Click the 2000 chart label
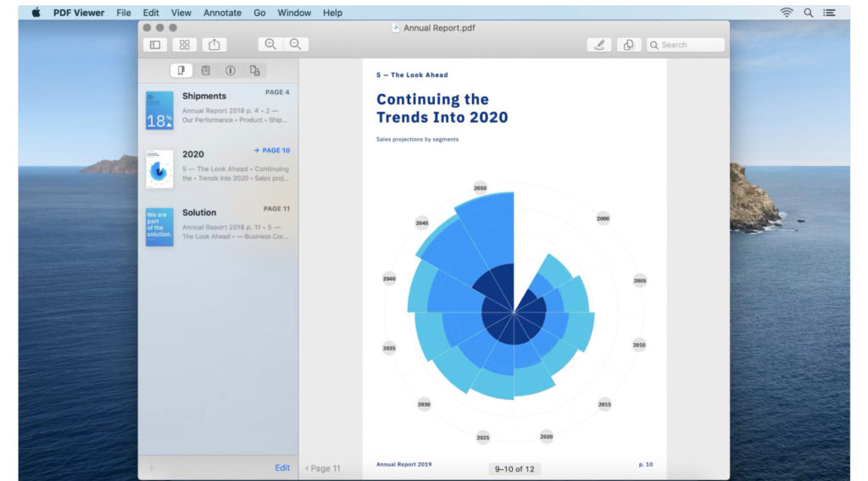Screen dimensions: 868x481 click(x=603, y=218)
